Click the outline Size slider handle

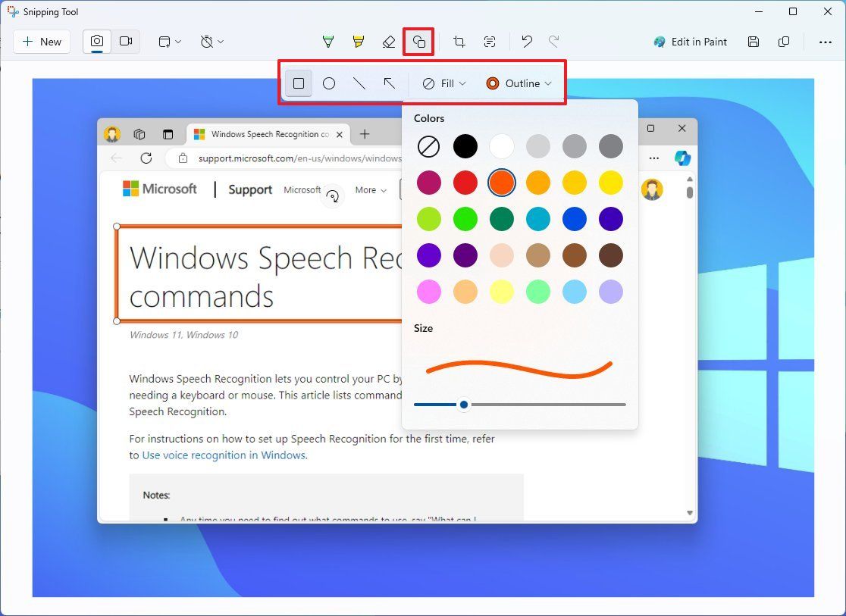464,405
